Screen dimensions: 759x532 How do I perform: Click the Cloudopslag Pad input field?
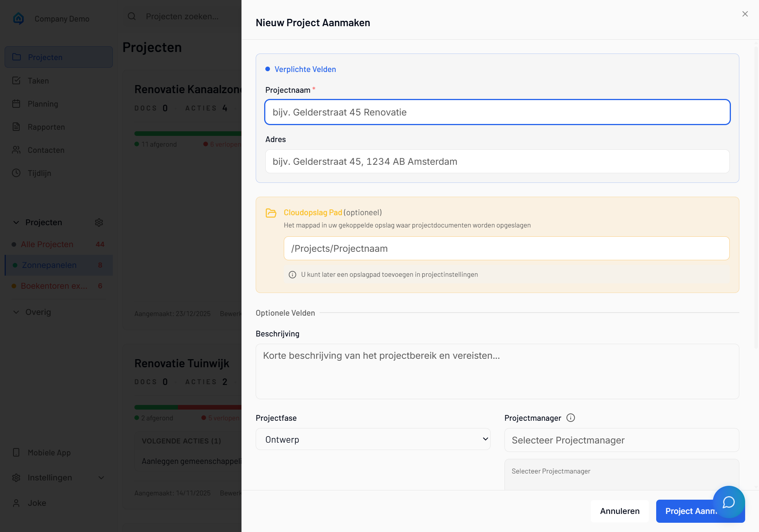506,248
